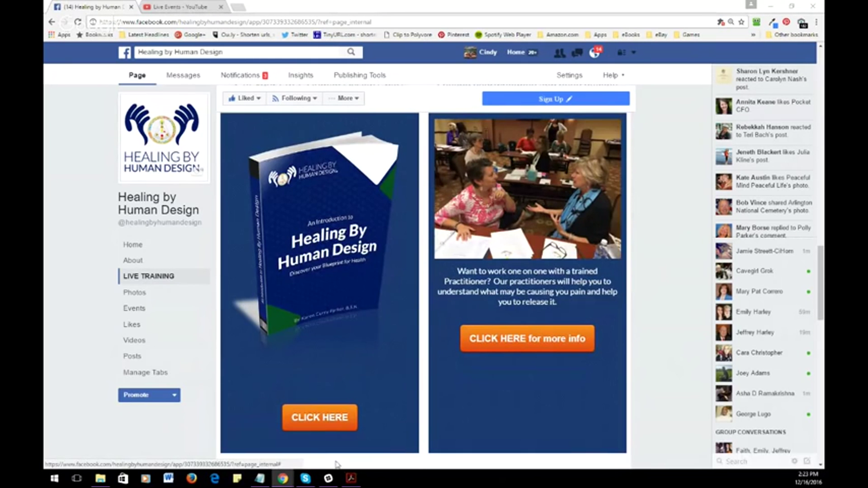
Task: Open About in the page sidebar
Action: tap(133, 260)
